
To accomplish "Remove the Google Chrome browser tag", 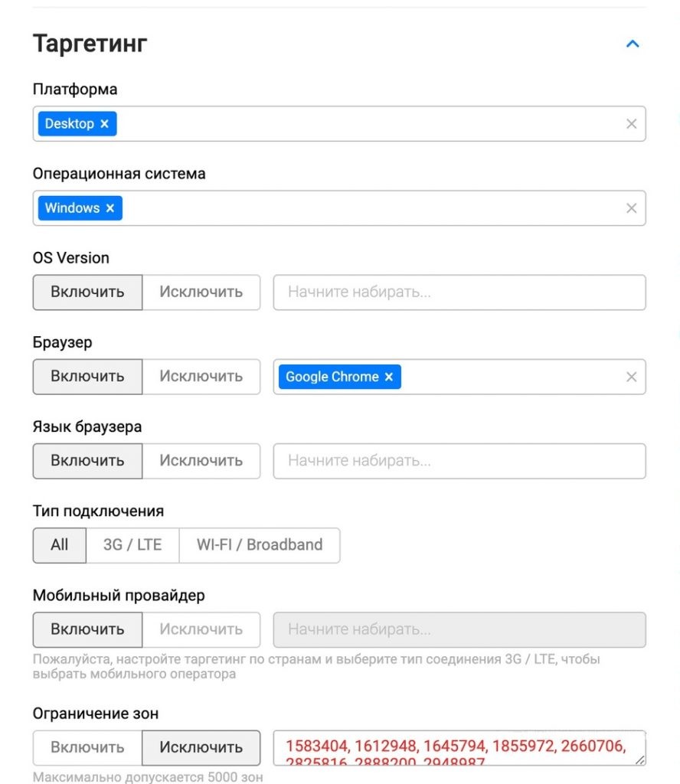I will point(389,376).
